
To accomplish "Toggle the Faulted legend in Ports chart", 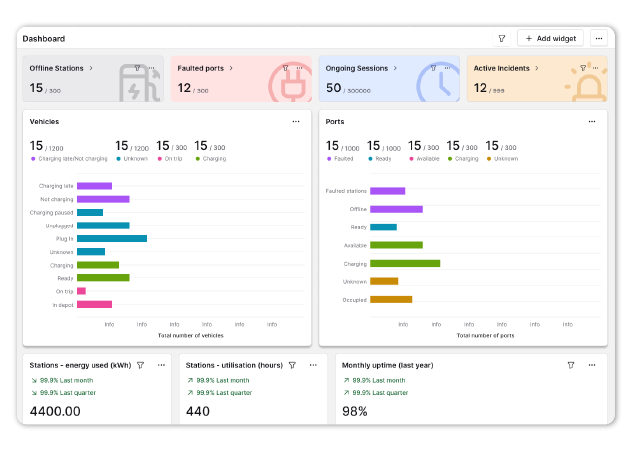I will (340, 158).
